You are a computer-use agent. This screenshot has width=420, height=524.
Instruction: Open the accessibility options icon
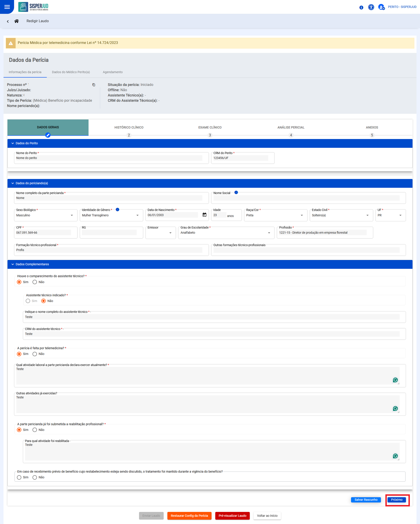[x=371, y=7]
